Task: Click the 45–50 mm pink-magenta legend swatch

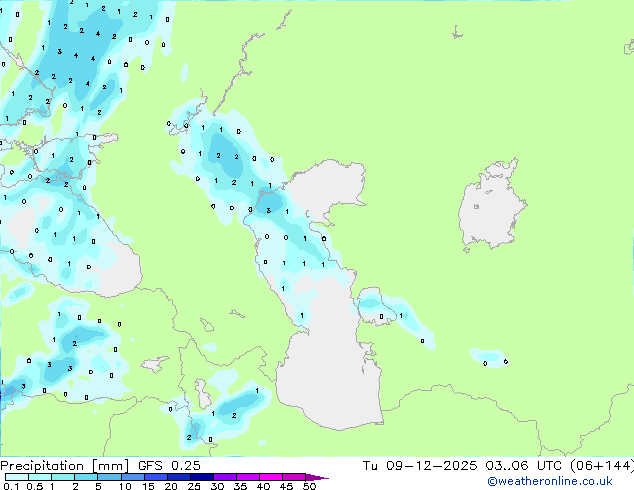Action: tap(294, 477)
